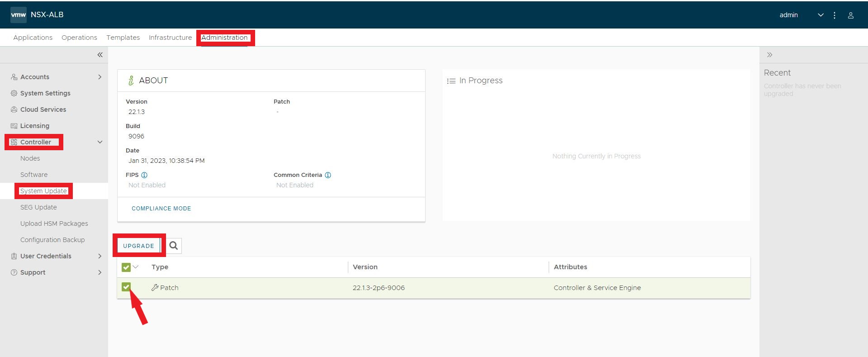Select the Administration tab
The width and height of the screenshot is (868, 357).
click(224, 38)
